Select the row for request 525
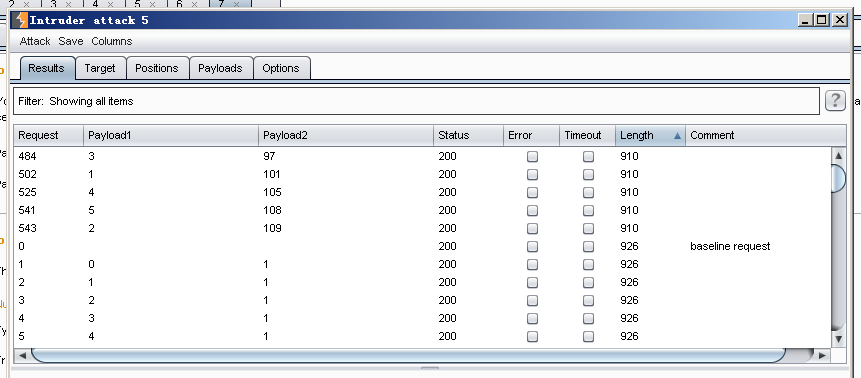Image resolution: width=861 pixels, height=378 pixels. pos(423,192)
